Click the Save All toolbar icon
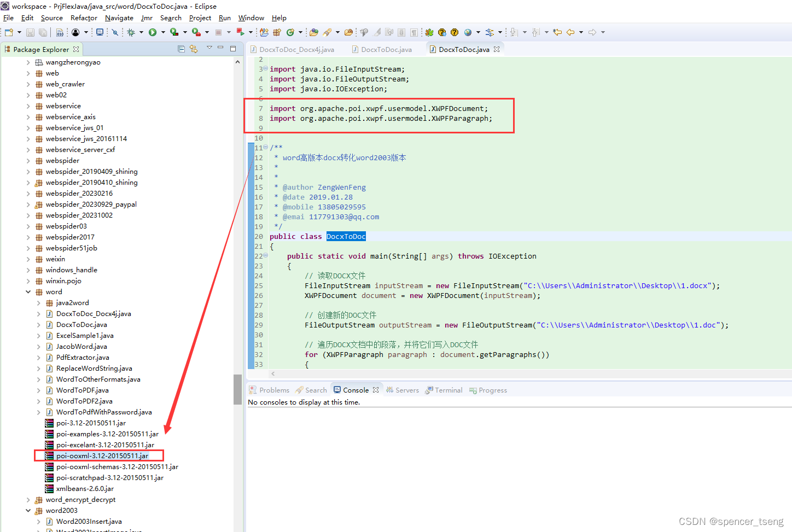 [x=43, y=32]
